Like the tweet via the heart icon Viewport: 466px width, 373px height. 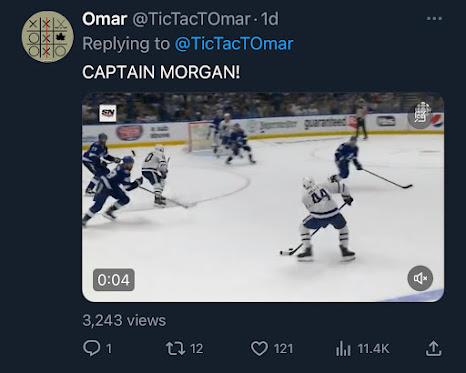(259, 349)
